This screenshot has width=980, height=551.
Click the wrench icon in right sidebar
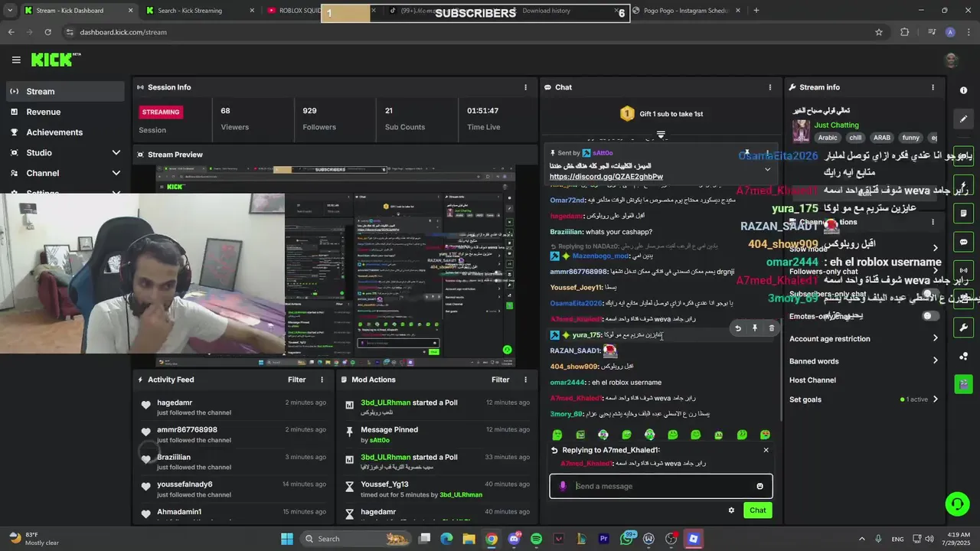pyautogui.click(x=963, y=328)
